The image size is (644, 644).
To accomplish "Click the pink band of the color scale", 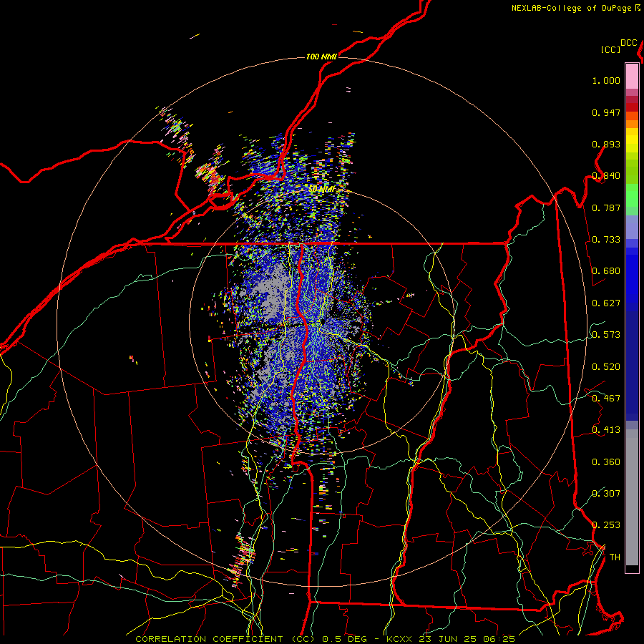I will click(x=632, y=77).
